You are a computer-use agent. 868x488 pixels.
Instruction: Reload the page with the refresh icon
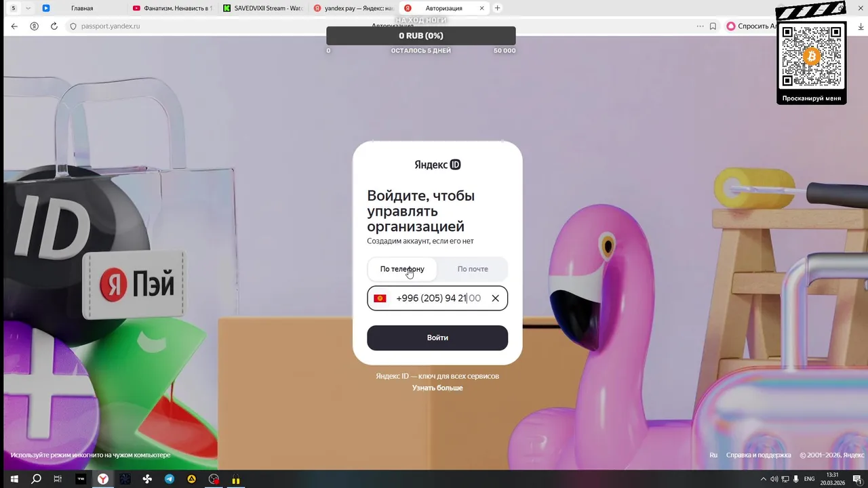pos(54,26)
